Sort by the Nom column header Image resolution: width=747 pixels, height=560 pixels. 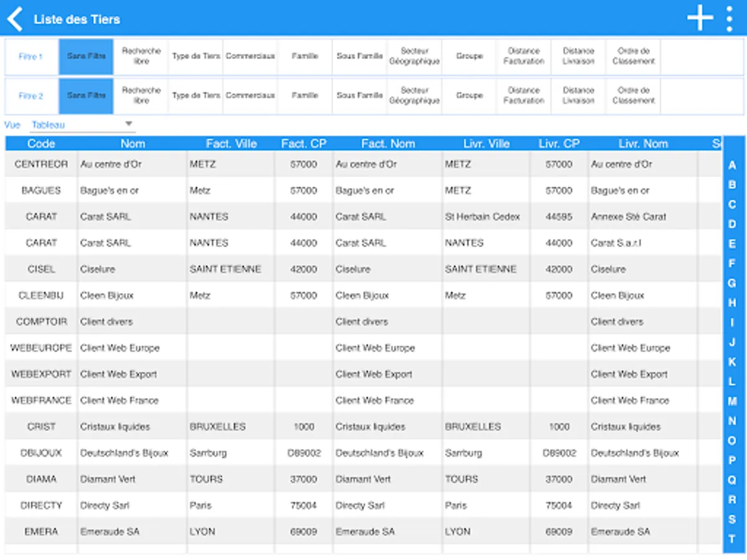(133, 144)
